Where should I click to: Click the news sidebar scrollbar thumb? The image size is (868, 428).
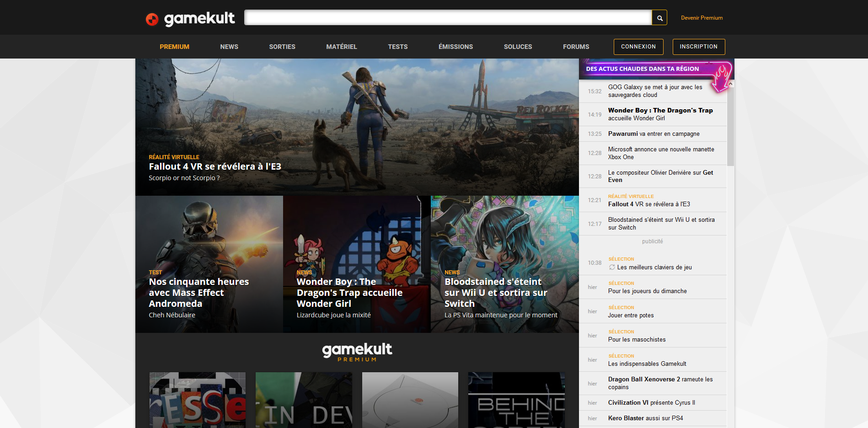(x=730, y=126)
